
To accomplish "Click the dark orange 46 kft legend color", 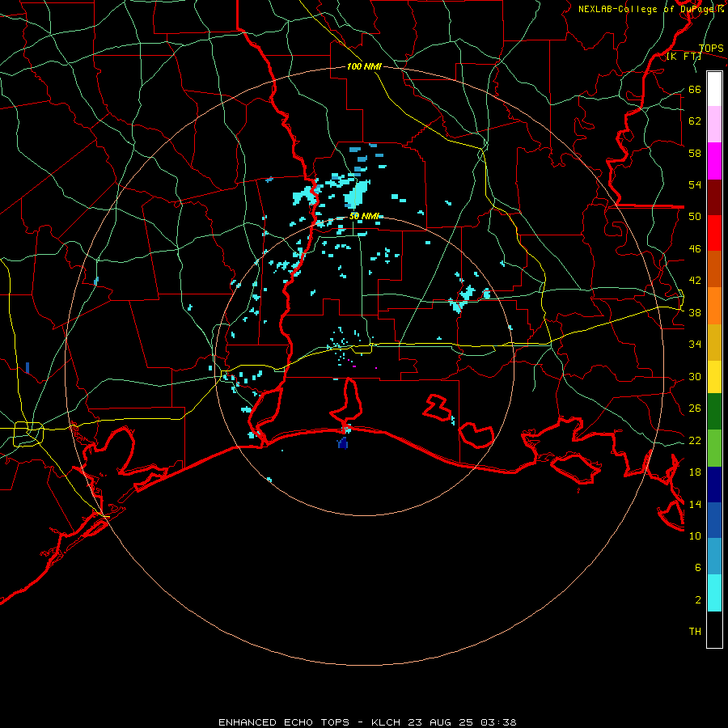I will [x=714, y=269].
